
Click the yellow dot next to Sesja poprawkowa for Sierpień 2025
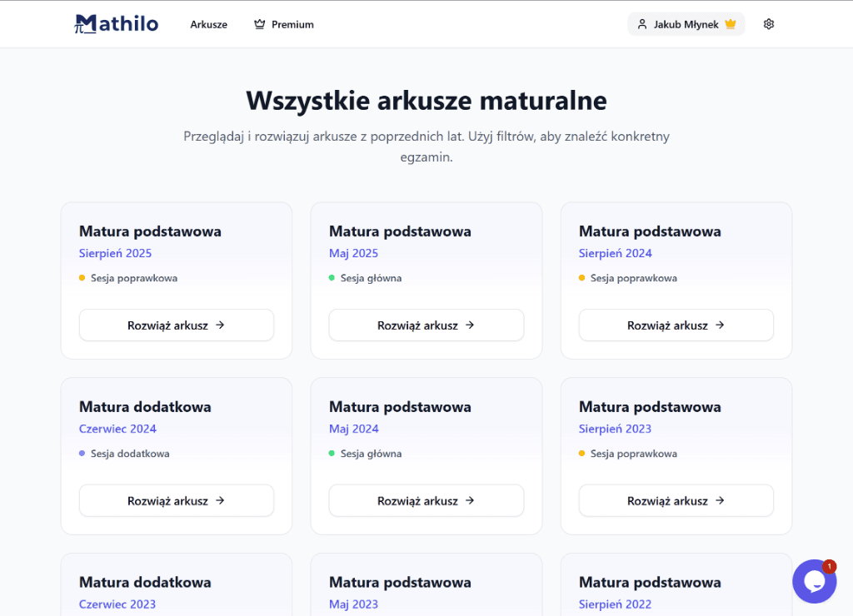click(x=82, y=278)
